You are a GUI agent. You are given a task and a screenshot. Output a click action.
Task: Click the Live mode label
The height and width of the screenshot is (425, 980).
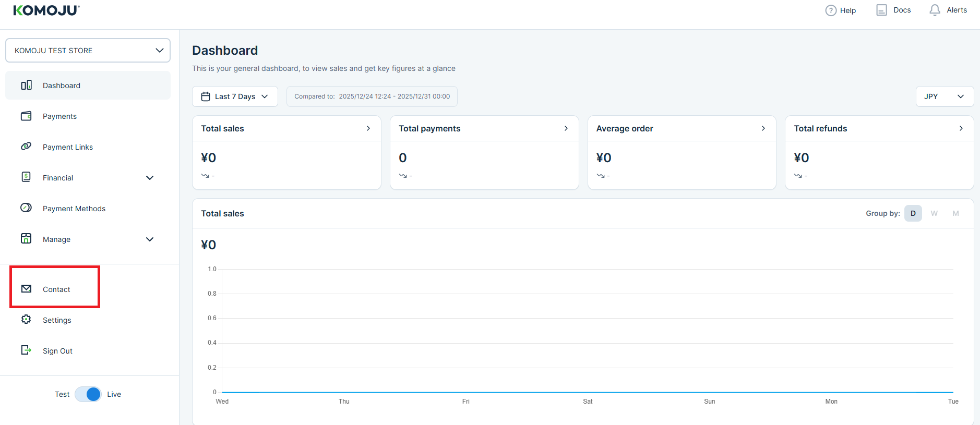point(114,394)
